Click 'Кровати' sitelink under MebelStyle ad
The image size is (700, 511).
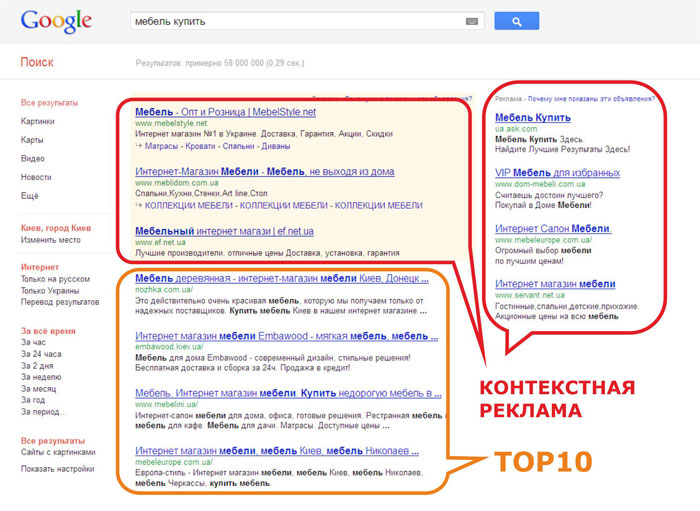point(200,146)
